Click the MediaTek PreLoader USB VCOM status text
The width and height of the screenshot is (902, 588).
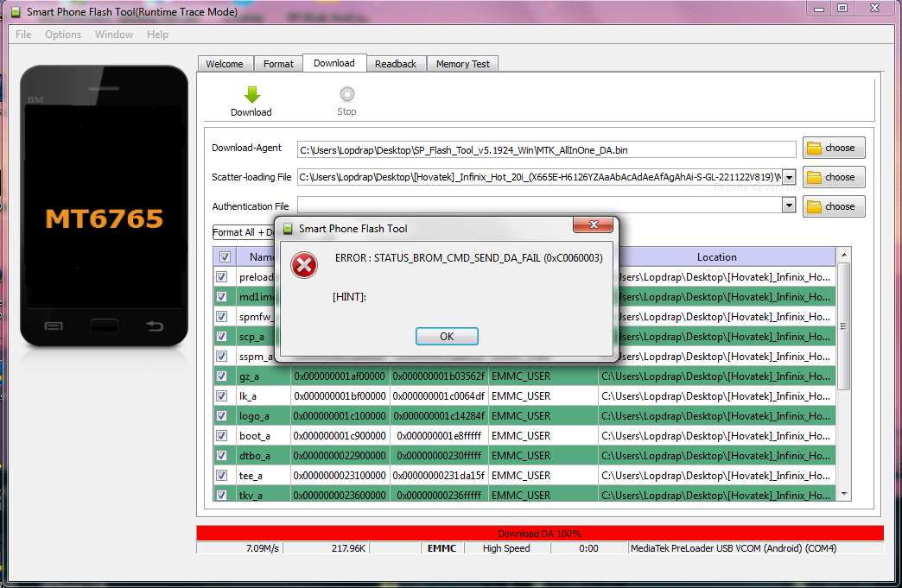[733, 548]
